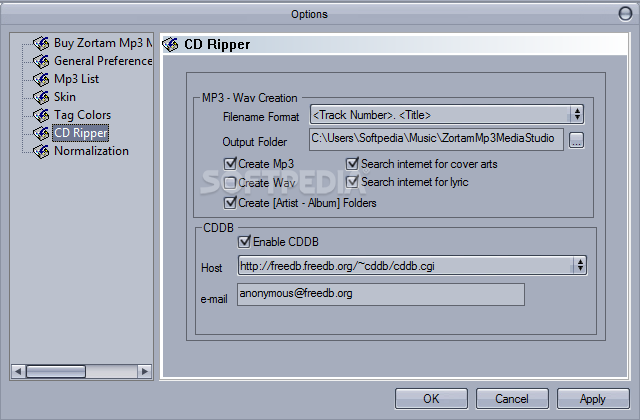Select Mp3 List in options tree
This screenshot has height=420, width=640.
point(76,79)
